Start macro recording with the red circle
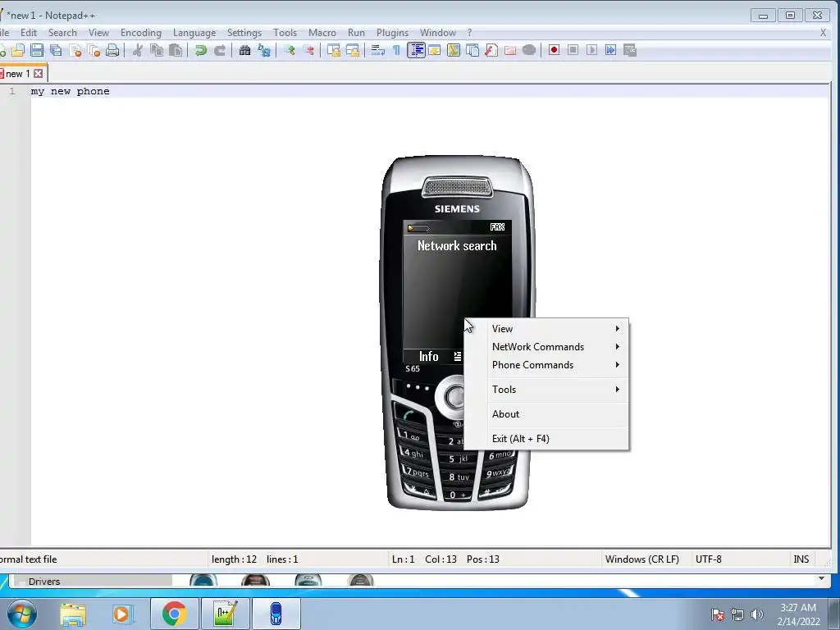Viewport: 840px width, 630px height. point(554,50)
